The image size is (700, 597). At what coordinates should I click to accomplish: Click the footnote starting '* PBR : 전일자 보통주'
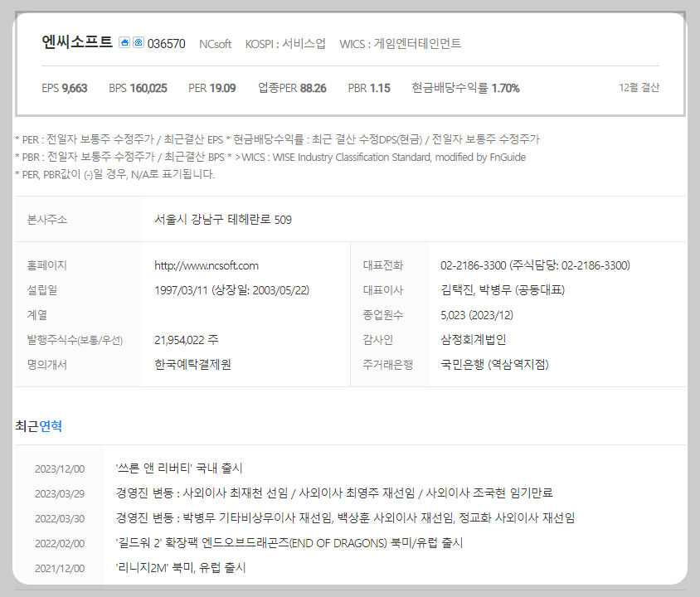pyautogui.click(x=270, y=157)
